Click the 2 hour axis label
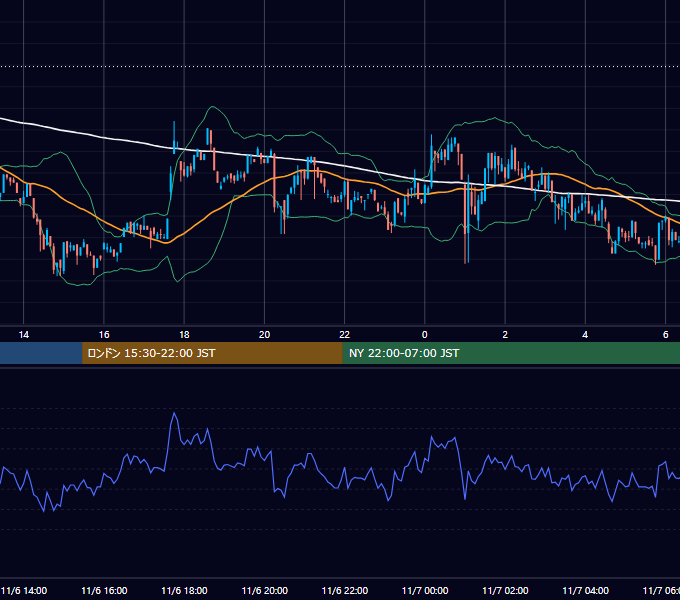This screenshot has height=600, width=680. coord(505,335)
